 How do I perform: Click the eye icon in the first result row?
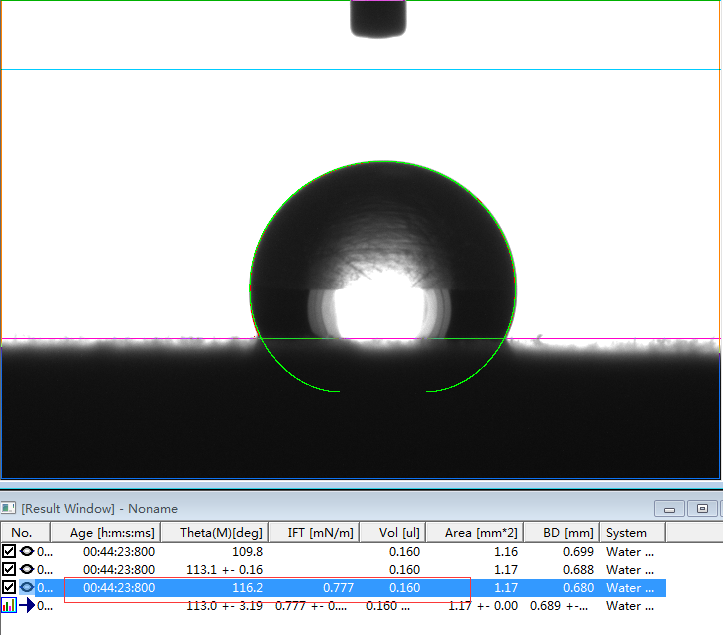pyautogui.click(x=27, y=551)
